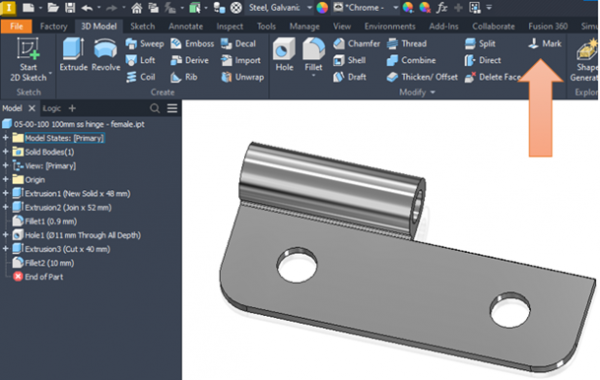Start a 2D Sketch
The height and width of the screenshot is (380, 600).
[x=28, y=59]
